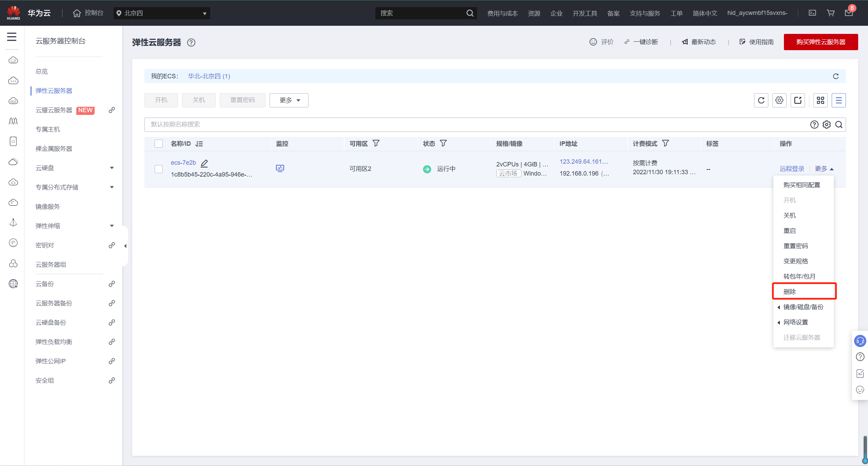Click 华北-北京四 (1) region link

(x=209, y=76)
